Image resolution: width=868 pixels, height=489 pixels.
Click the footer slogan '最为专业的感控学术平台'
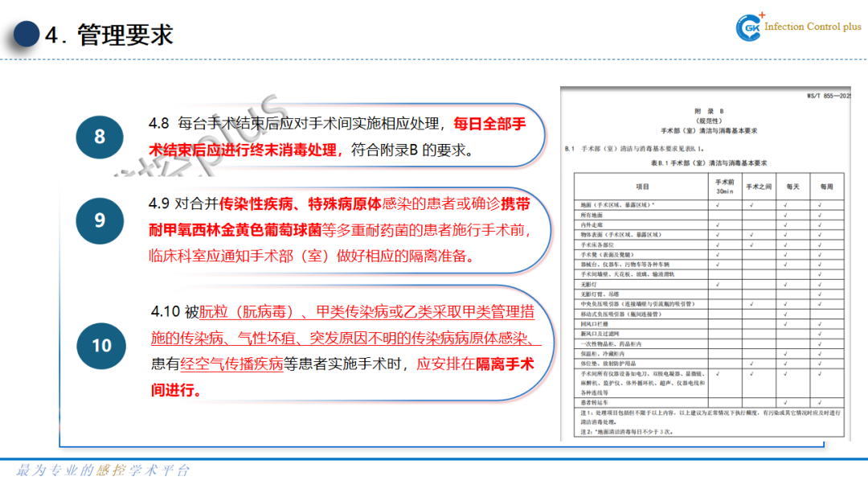coord(103,471)
